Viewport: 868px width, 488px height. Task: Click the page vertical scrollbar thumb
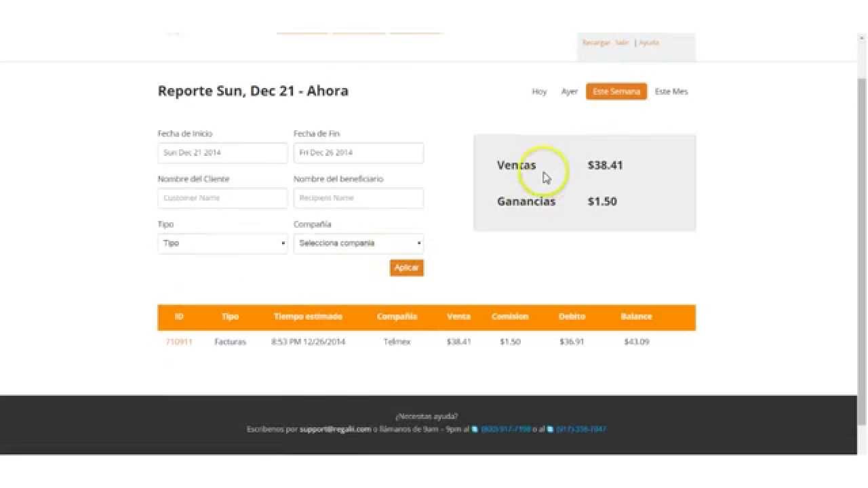(x=863, y=251)
